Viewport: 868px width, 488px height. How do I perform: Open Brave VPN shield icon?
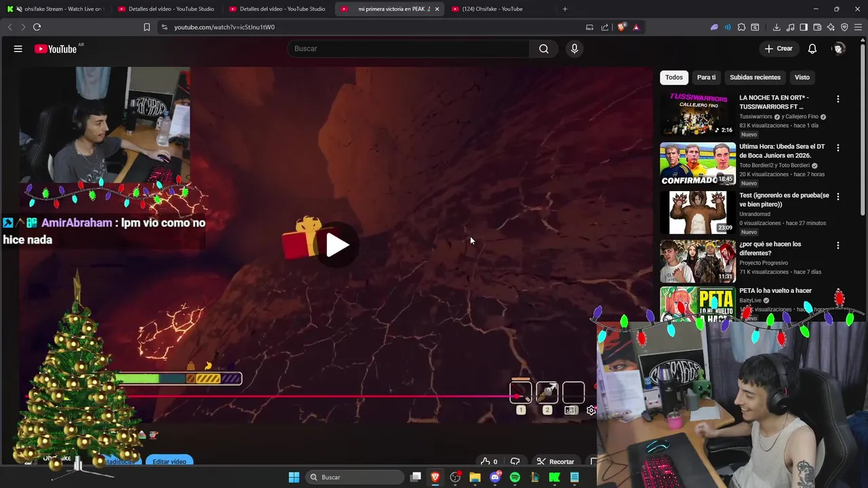tap(844, 27)
